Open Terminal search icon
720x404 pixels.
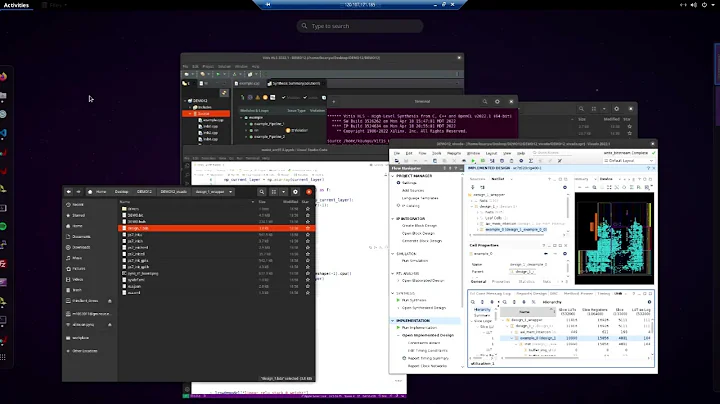(484, 101)
